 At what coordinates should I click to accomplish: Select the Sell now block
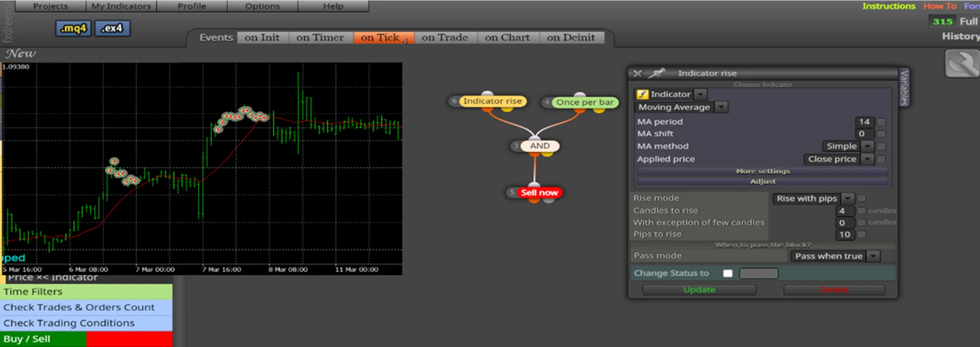[539, 193]
